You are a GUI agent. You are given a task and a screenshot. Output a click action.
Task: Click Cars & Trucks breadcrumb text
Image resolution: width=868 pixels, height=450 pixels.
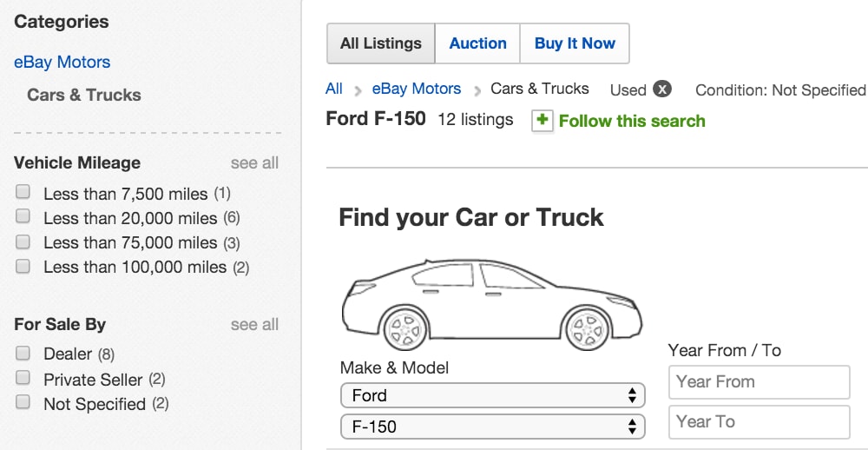tap(540, 89)
